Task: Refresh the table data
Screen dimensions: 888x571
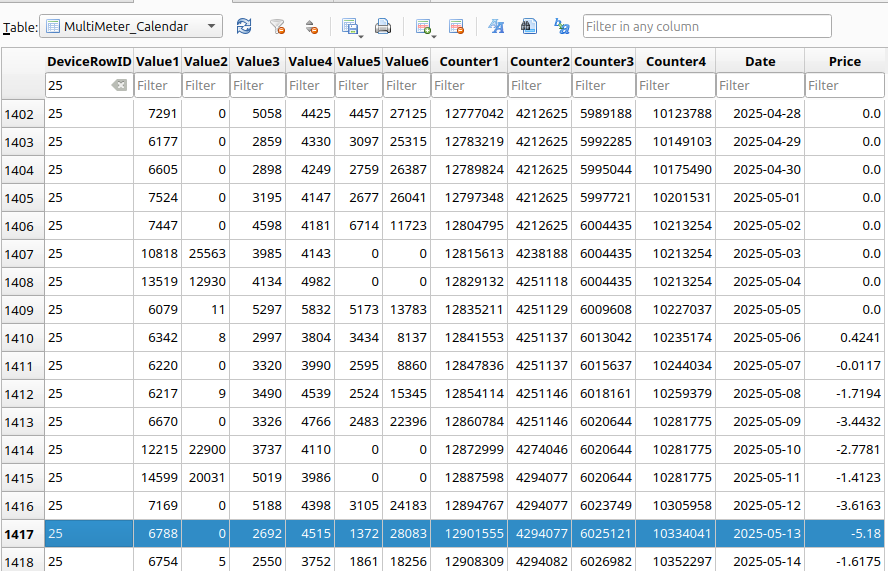Action: (x=244, y=26)
